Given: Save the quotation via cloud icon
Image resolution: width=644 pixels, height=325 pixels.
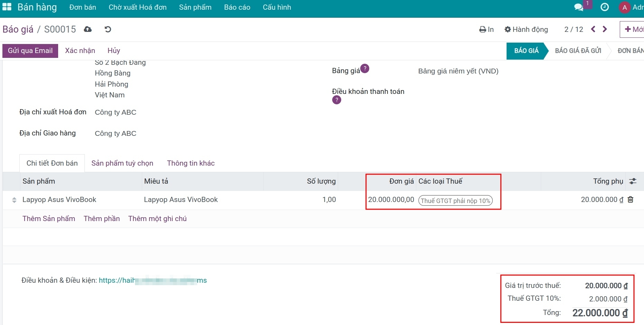Looking at the screenshot, I should point(88,29).
